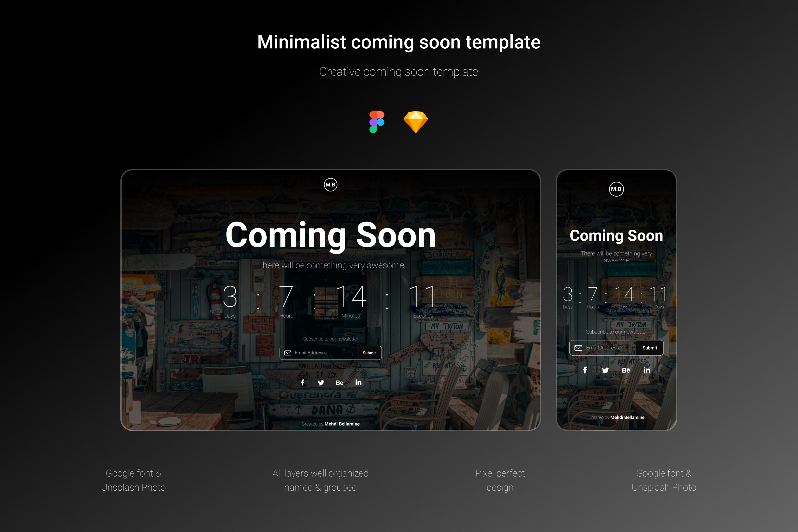Click Twitter icon in mobile preview

coord(605,370)
